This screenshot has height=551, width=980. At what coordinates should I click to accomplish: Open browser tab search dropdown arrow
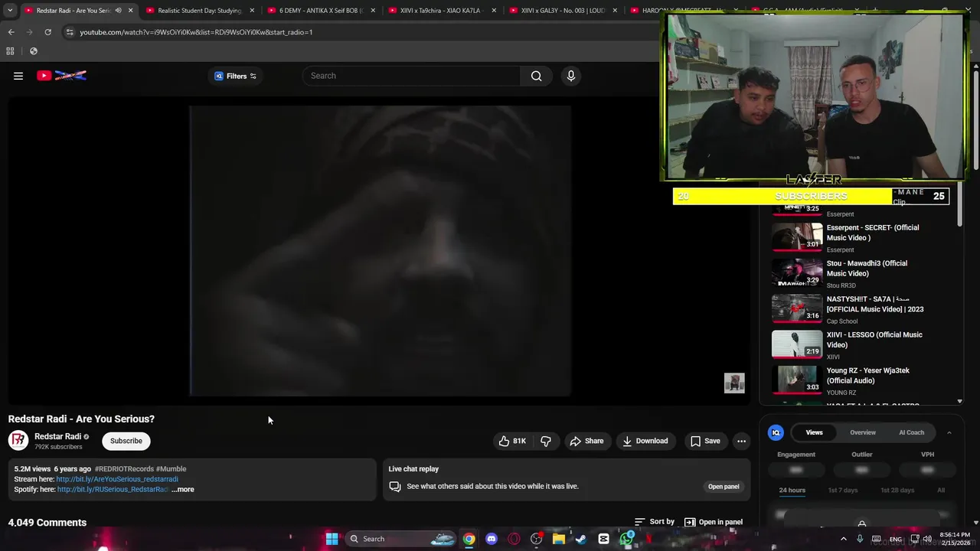[10, 11]
